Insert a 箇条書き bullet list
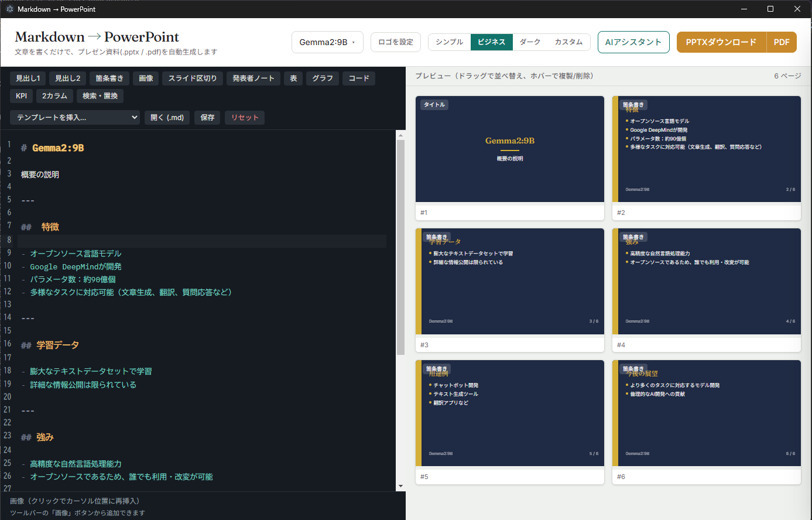812x520 pixels. [x=109, y=78]
